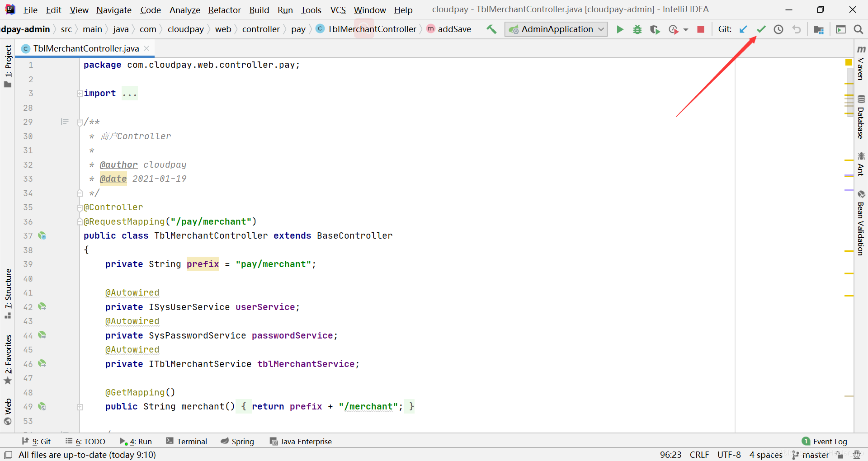Click the Git Rollback undo icon

pyautogui.click(x=797, y=29)
